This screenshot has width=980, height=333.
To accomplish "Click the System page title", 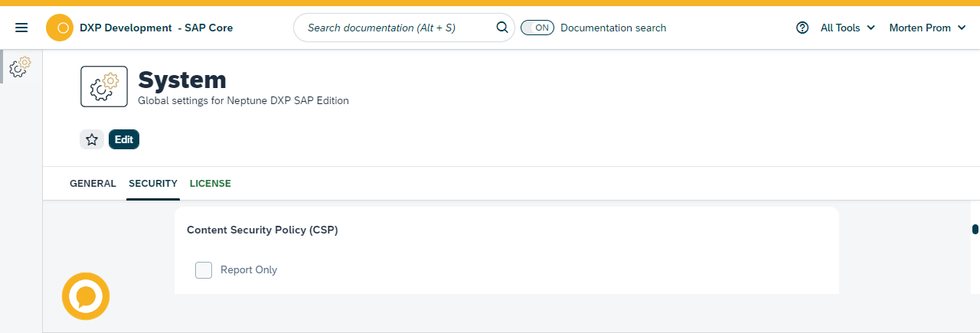I will tap(182, 80).
